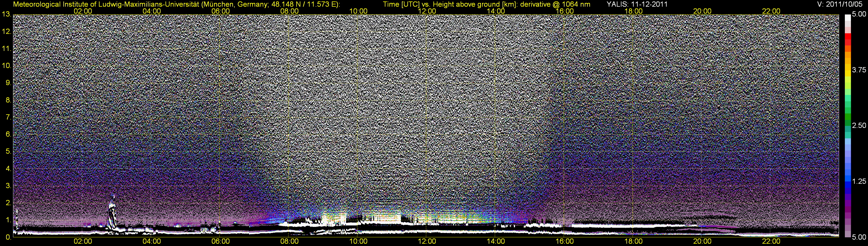Image resolution: width=868 pixels, height=246 pixels.
Task: Click the 3 km height axis label
Action: (8, 186)
